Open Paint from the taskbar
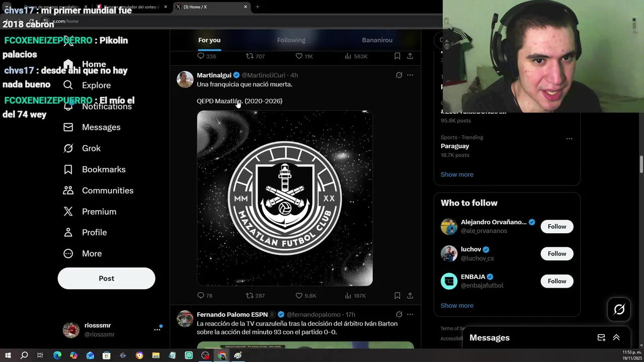Viewport: 644px width, 362px height. (238, 355)
